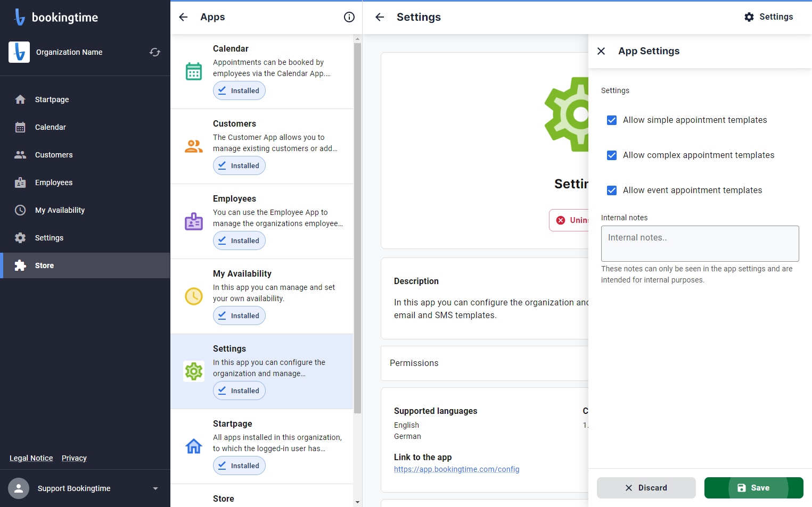Open the Apps info icon
Screen dimensions: 812x507
349,17
